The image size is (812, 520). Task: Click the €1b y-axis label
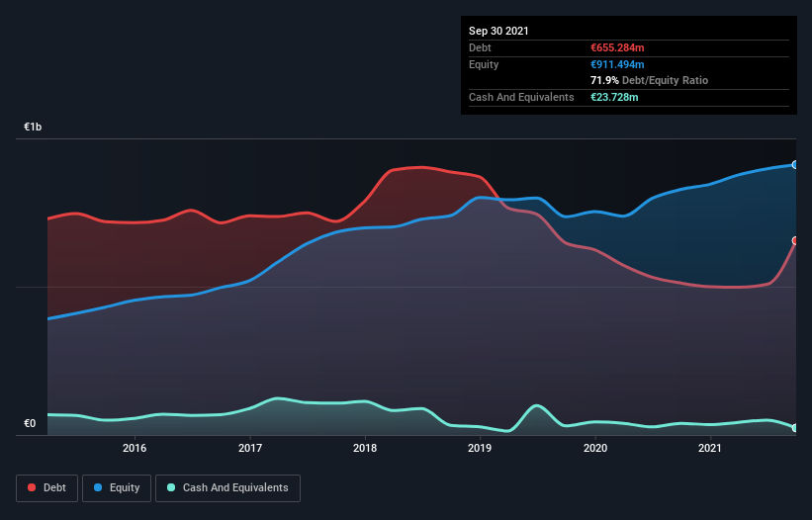[33, 127]
